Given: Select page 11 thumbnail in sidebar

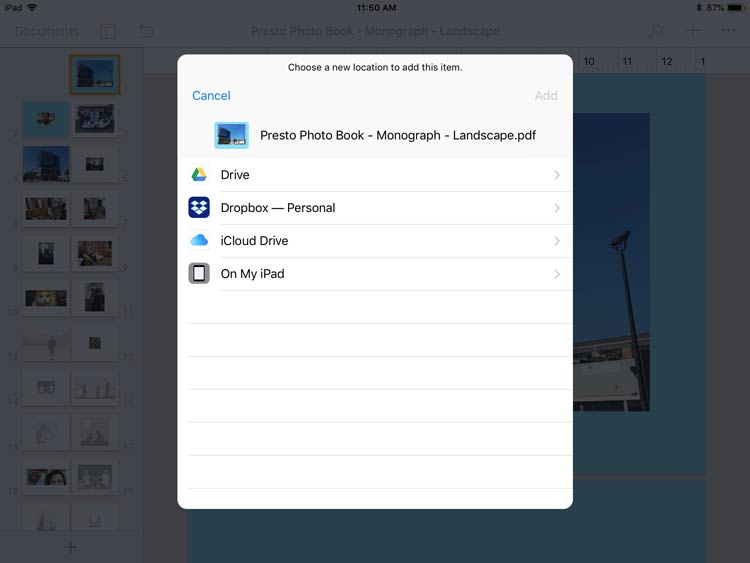Looking at the screenshot, I should 95,298.
